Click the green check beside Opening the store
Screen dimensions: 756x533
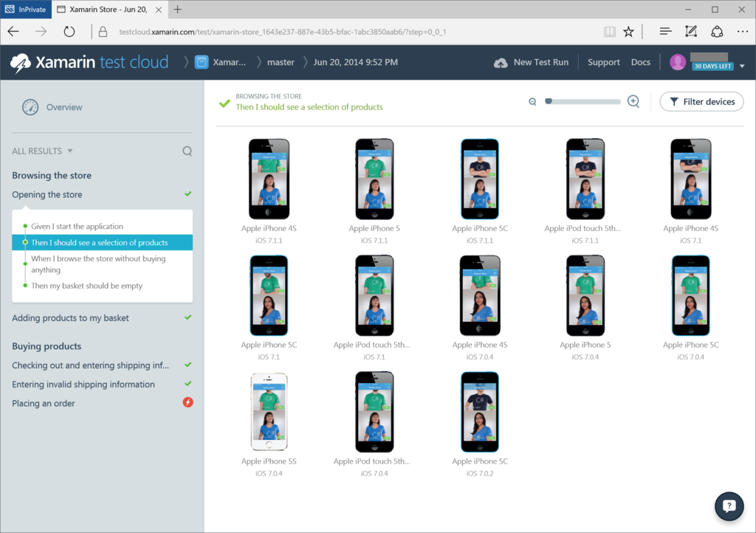click(x=188, y=193)
